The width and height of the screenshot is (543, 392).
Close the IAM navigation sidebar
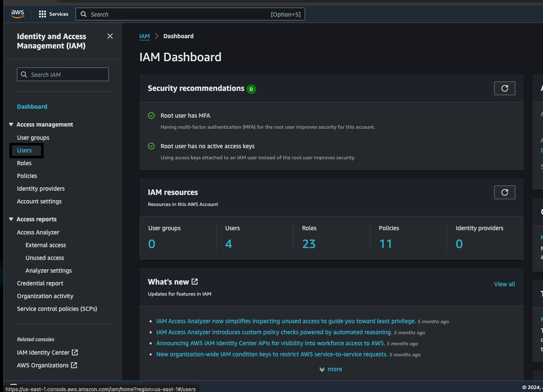point(110,36)
